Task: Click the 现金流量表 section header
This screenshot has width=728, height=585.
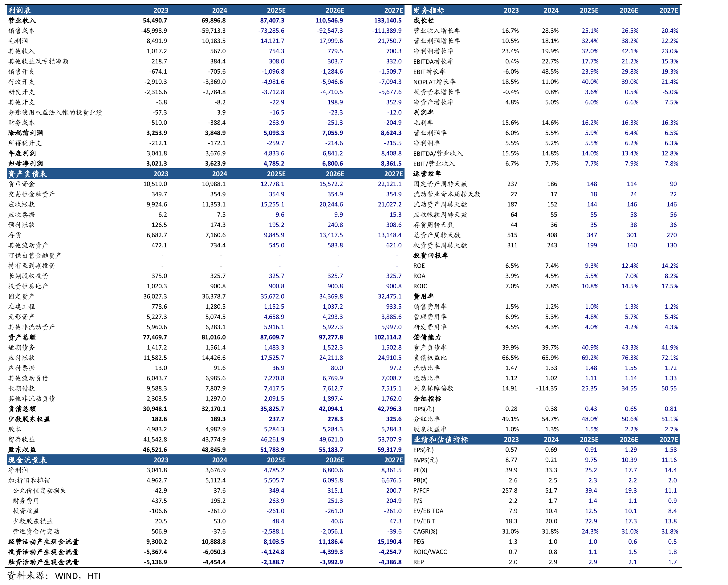Action: (28, 460)
